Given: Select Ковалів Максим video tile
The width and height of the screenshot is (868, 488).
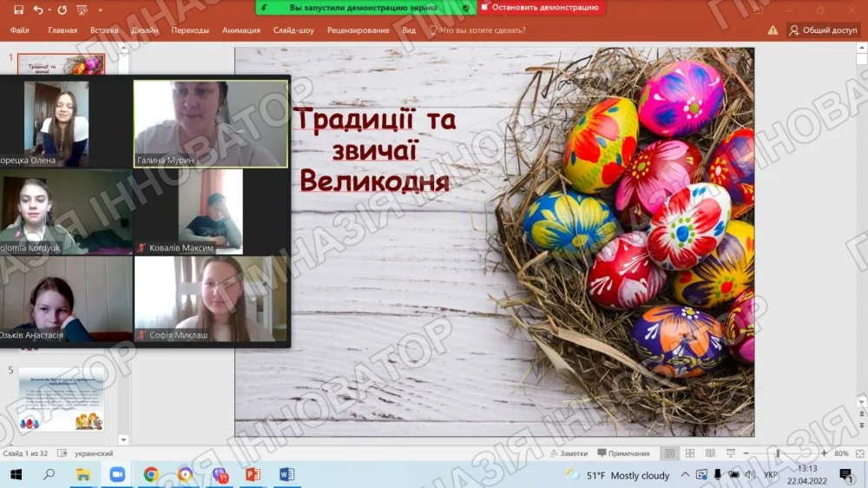Looking at the screenshot, I should click(x=211, y=212).
